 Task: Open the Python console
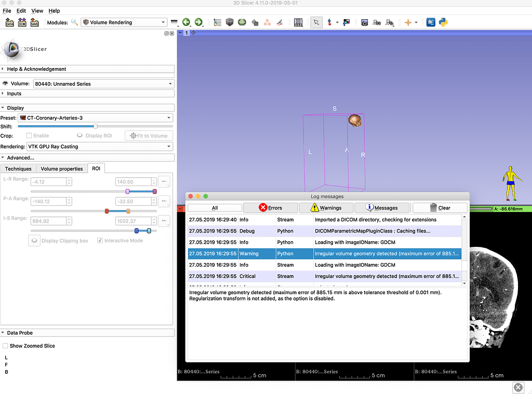444,22
